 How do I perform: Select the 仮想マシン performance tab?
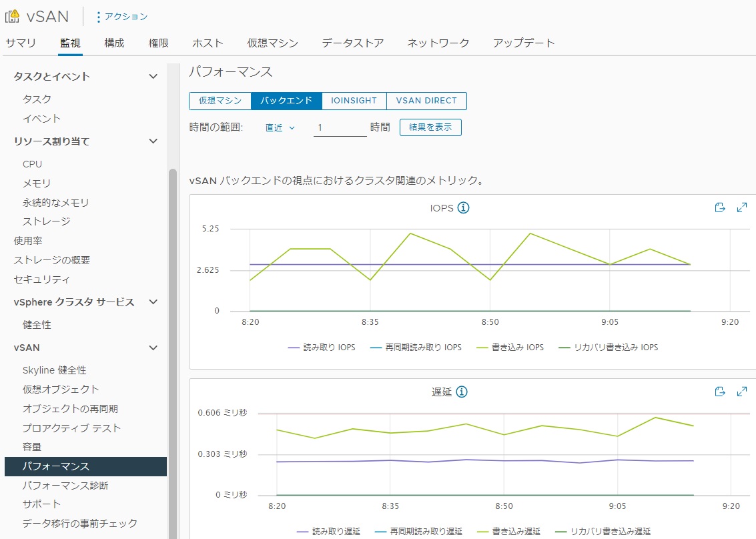point(220,101)
